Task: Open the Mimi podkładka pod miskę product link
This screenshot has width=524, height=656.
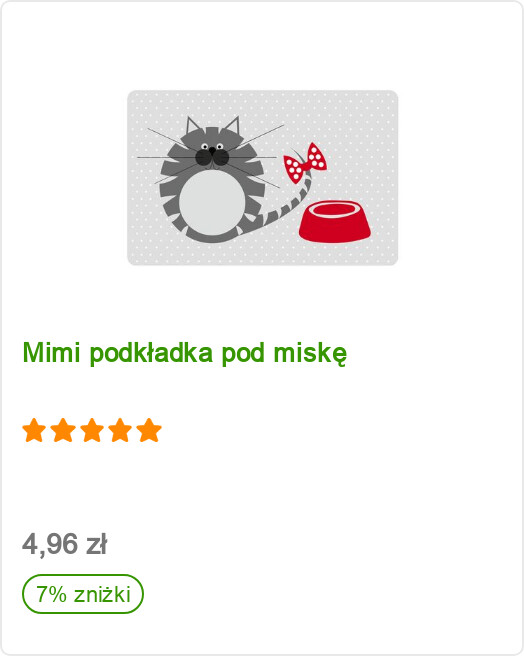Action: tap(185, 353)
